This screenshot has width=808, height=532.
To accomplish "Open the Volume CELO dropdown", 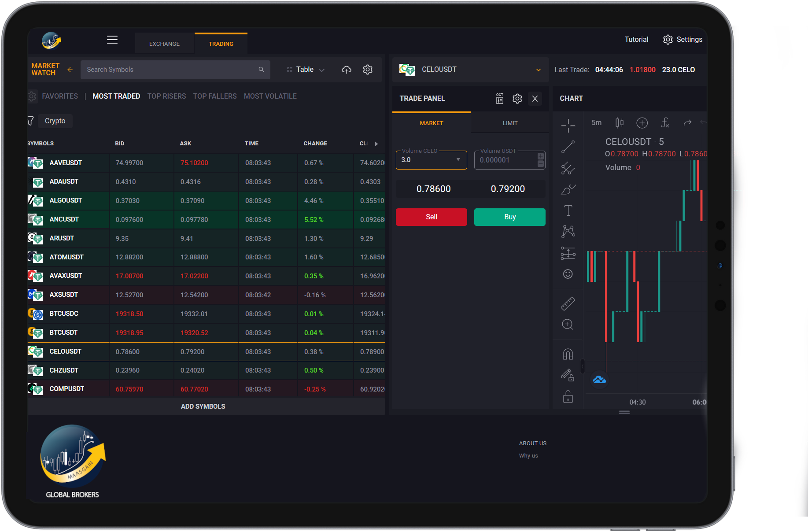I will pyautogui.click(x=458, y=160).
